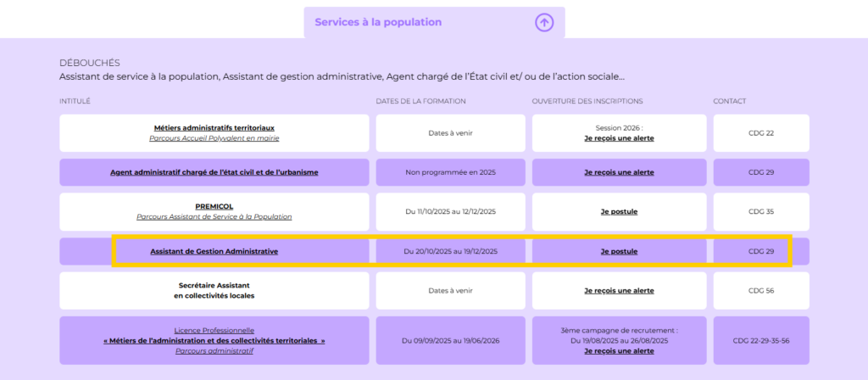Get alert for Licence Professionnelle recruitment
Viewport: 868px width, 380px height.
click(619, 351)
